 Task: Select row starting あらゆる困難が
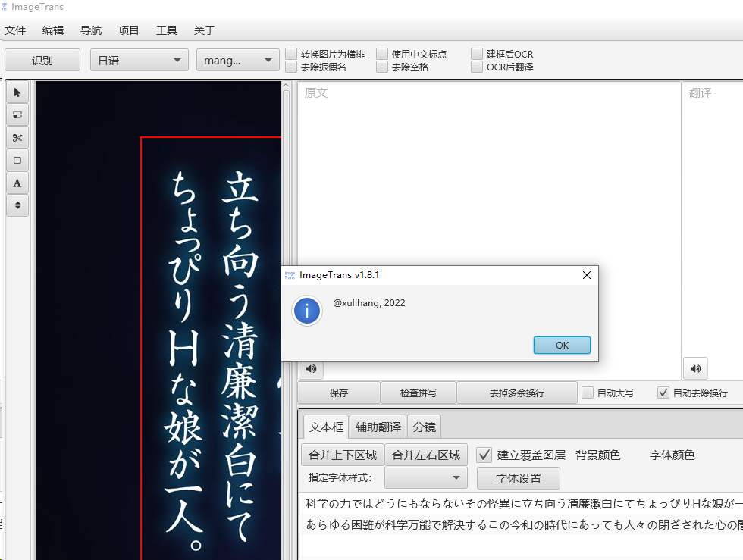click(522, 524)
